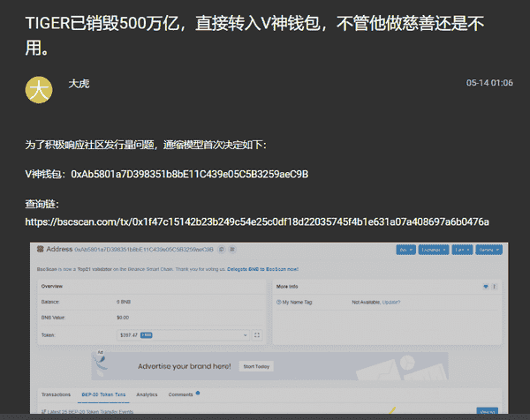This screenshot has height=420, width=530.
Task: Open the Earn dropdown button
Action: tap(462, 250)
